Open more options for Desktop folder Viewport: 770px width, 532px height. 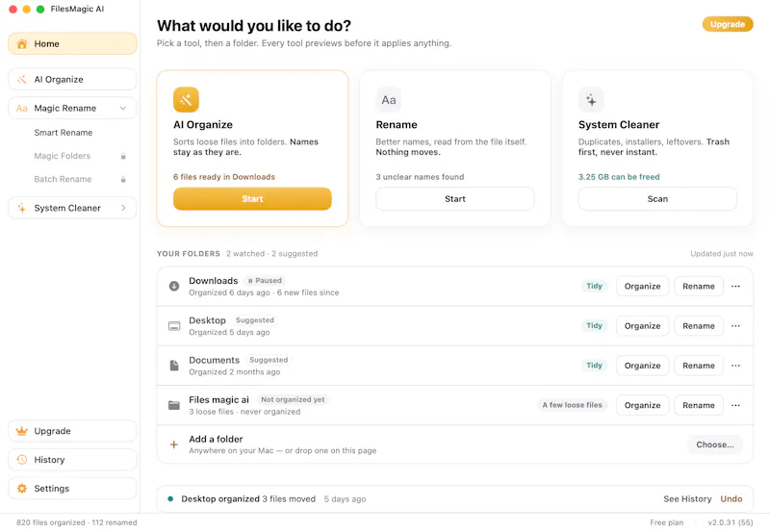pos(735,326)
